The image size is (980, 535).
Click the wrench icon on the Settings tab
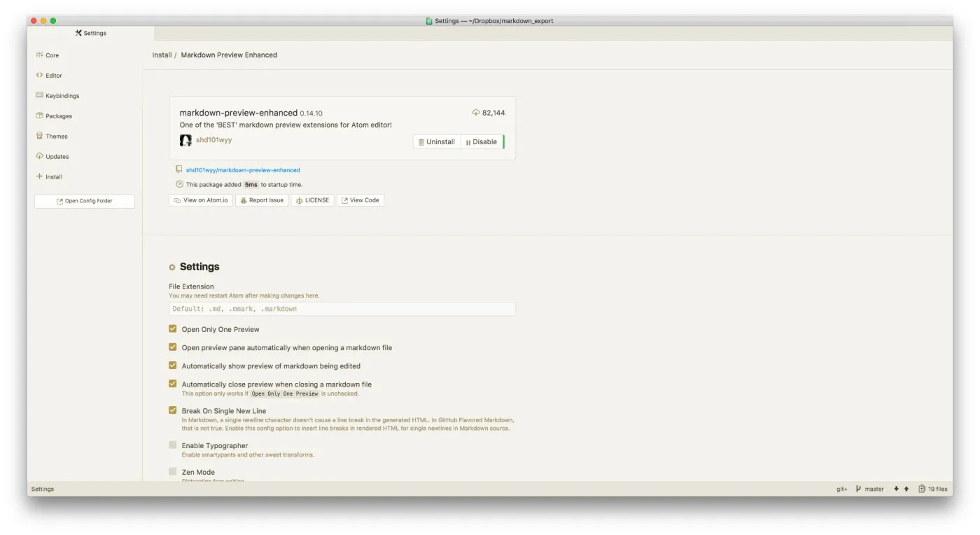click(79, 33)
